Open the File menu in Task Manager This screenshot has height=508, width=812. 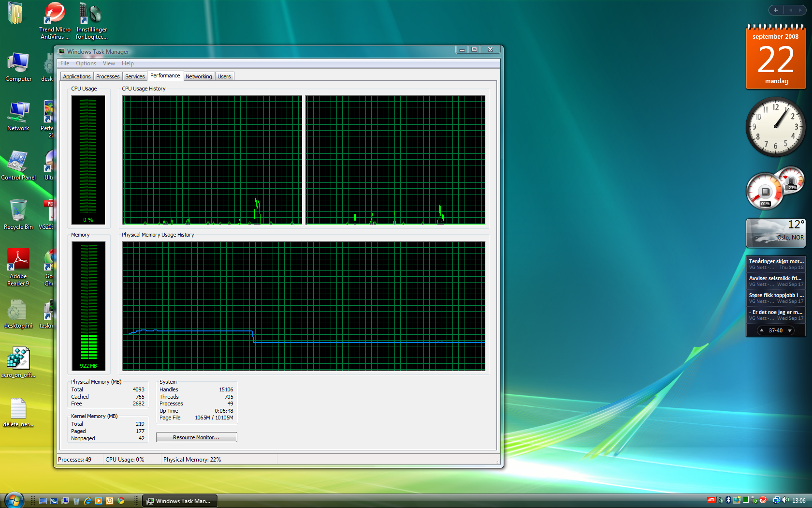pyautogui.click(x=65, y=63)
